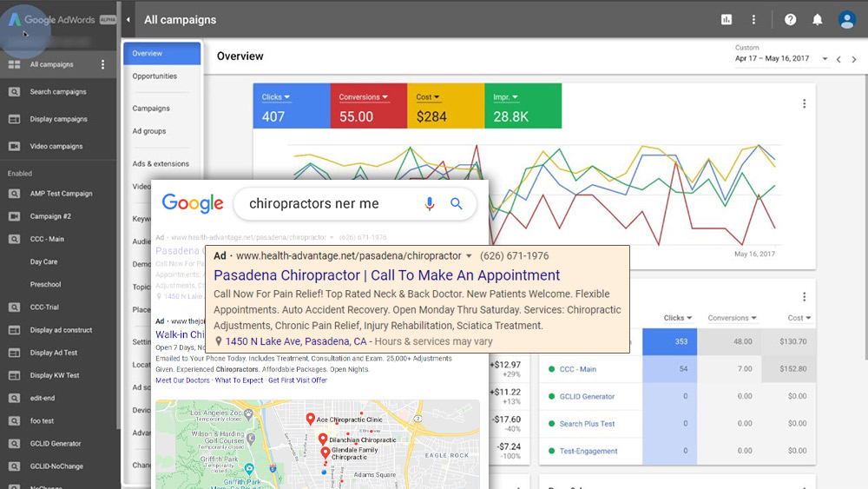Click the Display campaigns icon

click(x=15, y=119)
